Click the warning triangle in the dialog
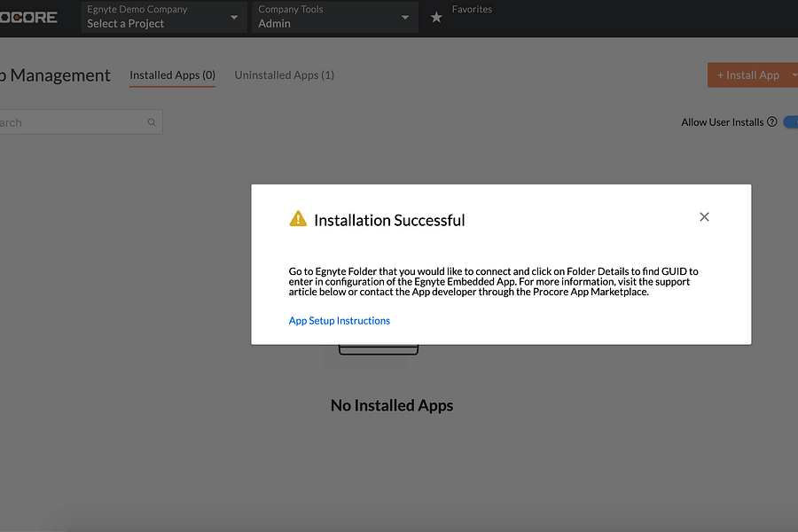The image size is (798, 532). [x=298, y=216]
